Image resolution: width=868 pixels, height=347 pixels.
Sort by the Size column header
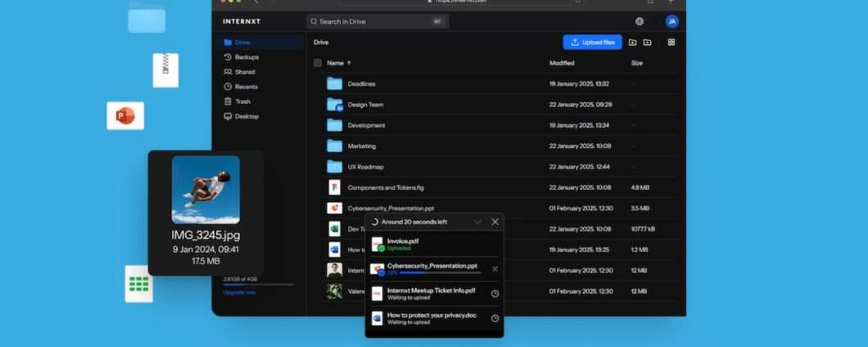click(636, 63)
